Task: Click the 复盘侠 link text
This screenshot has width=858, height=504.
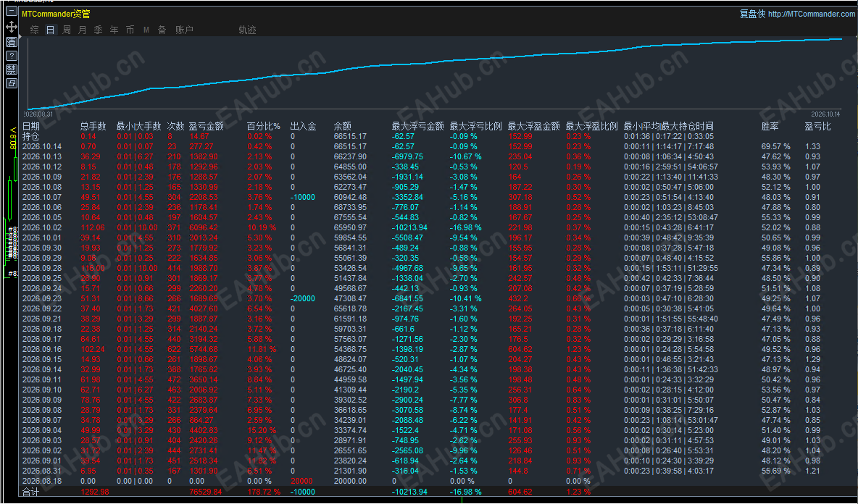Action: [752, 14]
